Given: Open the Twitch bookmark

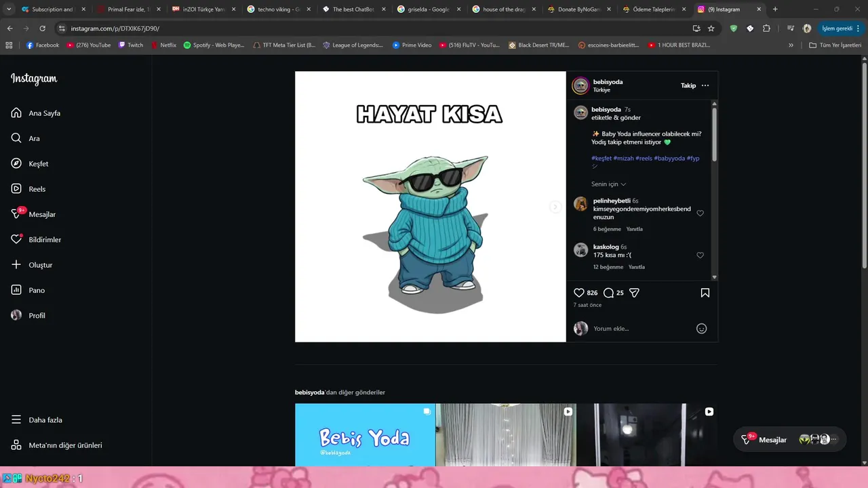Looking at the screenshot, I should [131, 45].
